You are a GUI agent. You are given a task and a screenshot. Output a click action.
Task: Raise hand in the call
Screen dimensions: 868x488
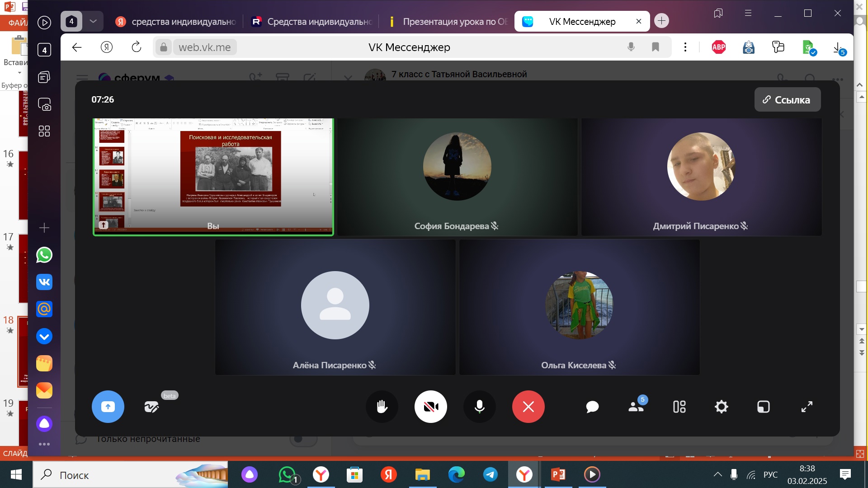point(382,407)
